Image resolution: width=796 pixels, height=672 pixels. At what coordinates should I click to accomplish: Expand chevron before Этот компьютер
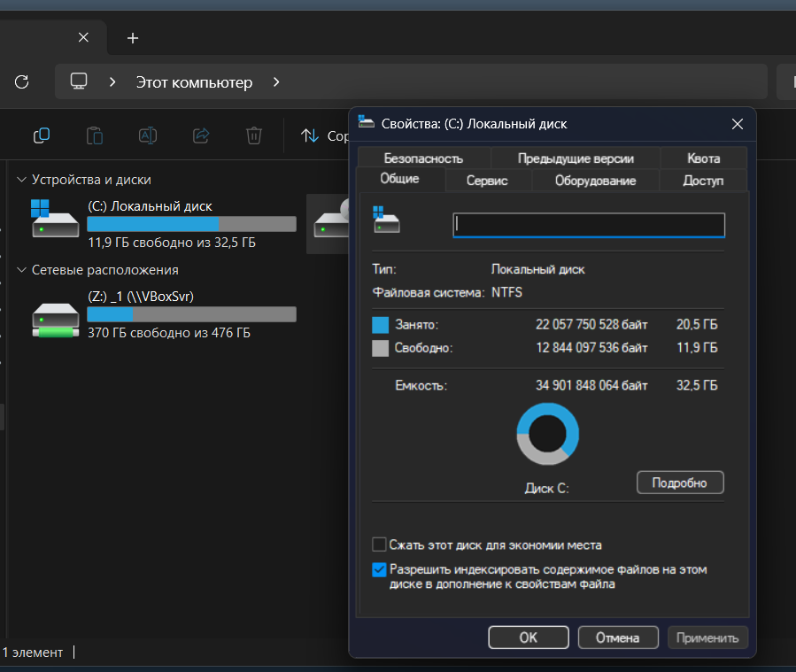tap(112, 81)
